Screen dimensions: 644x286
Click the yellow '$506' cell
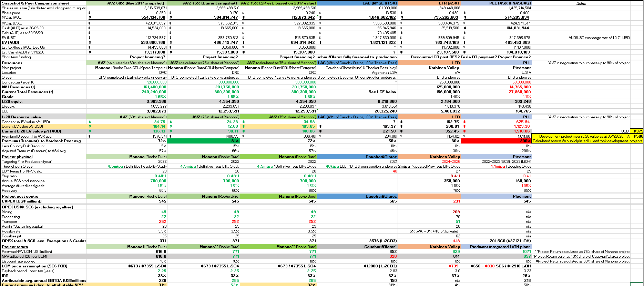[x=638, y=136]
